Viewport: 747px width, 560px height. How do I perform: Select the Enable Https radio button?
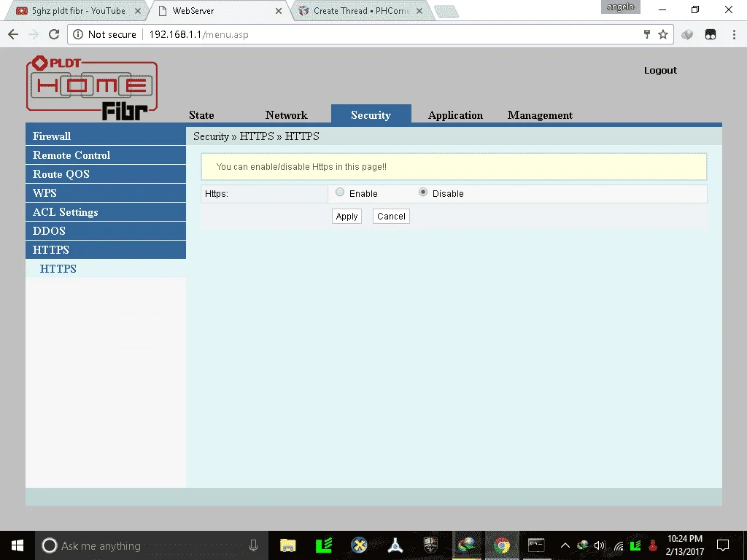(340, 192)
